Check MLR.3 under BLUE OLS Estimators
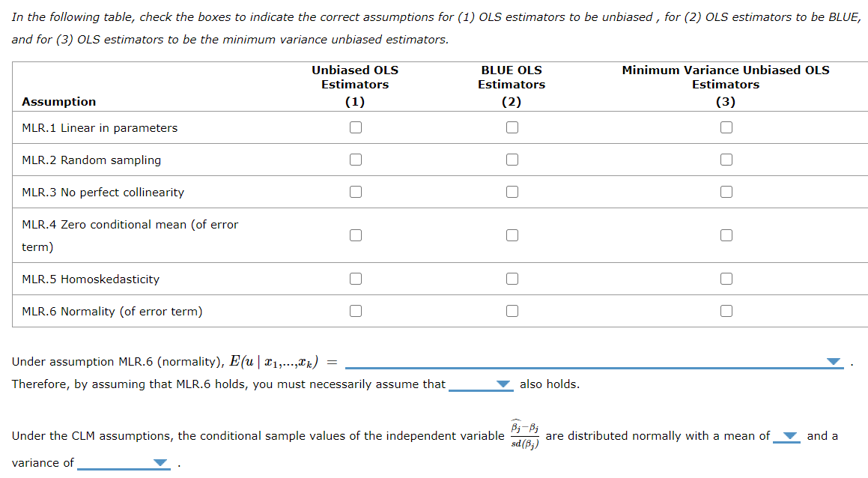The height and width of the screenshot is (478, 868). [x=512, y=191]
